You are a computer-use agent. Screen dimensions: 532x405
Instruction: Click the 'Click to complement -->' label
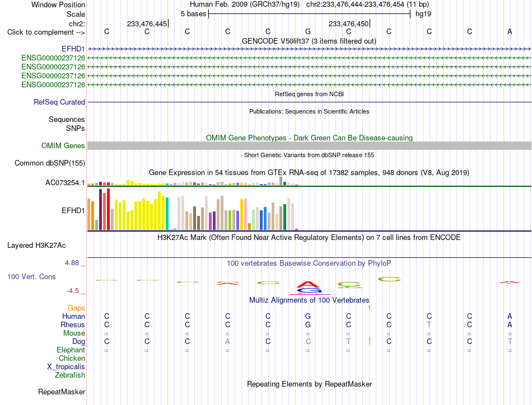click(46, 32)
